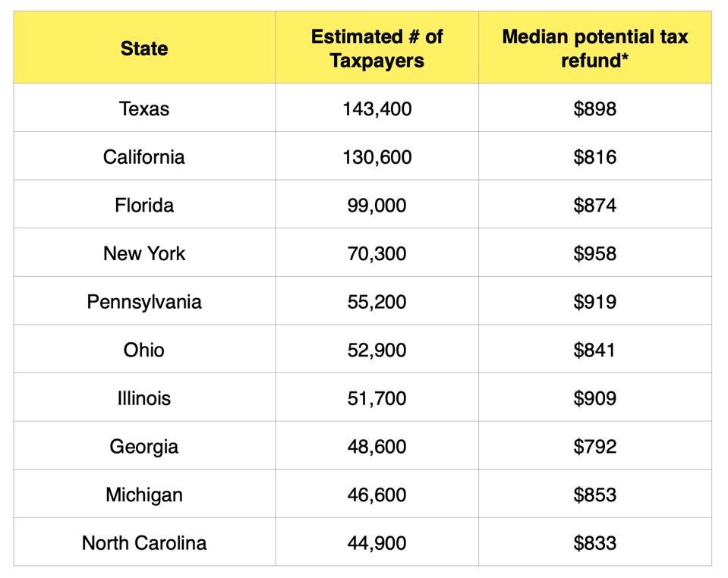Select the North Carolina state cell
Screen dimensions: 728x578
[x=144, y=543]
